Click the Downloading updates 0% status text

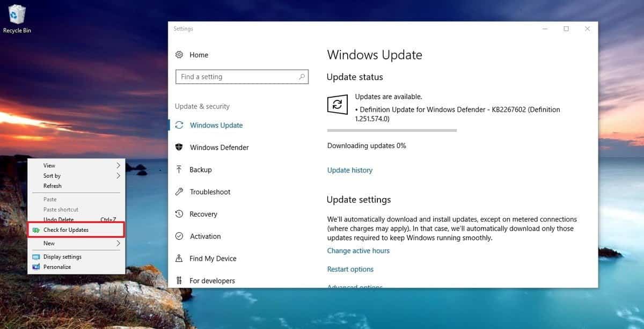coord(367,145)
